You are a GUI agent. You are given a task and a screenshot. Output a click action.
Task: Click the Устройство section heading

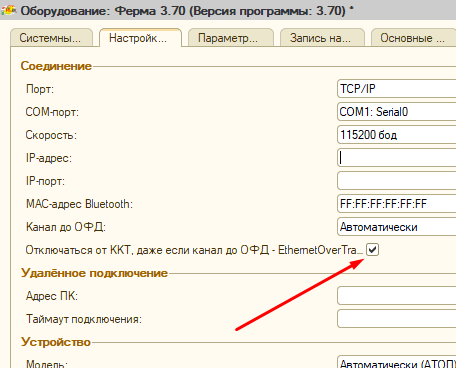pyautogui.click(x=56, y=342)
